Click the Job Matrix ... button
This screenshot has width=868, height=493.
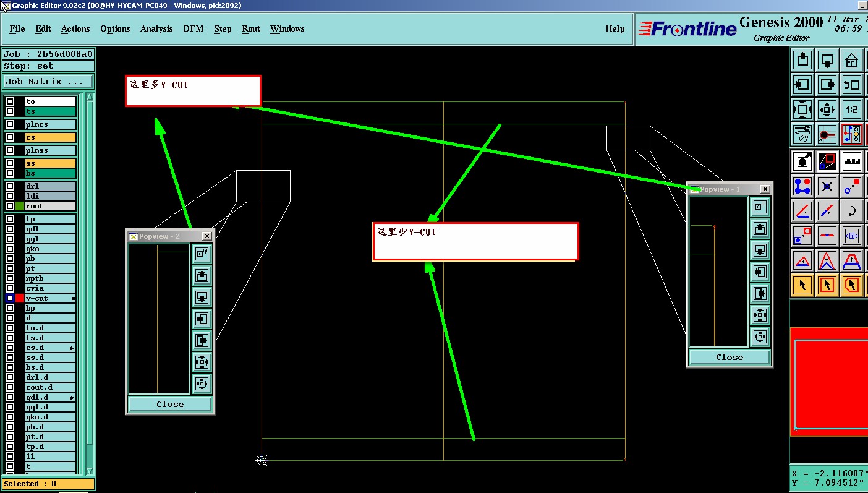click(48, 81)
